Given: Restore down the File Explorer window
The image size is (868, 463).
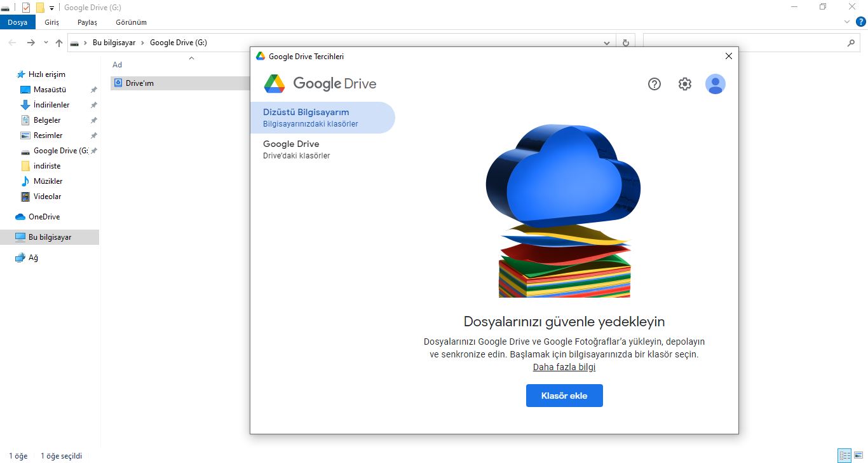Looking at the screenshot, I should 823,7.
